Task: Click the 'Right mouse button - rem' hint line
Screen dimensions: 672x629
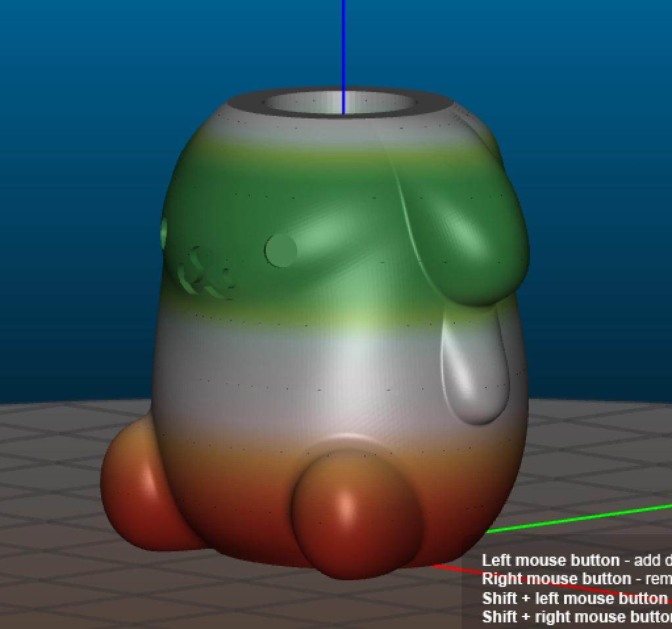Action: coord(577,579)
